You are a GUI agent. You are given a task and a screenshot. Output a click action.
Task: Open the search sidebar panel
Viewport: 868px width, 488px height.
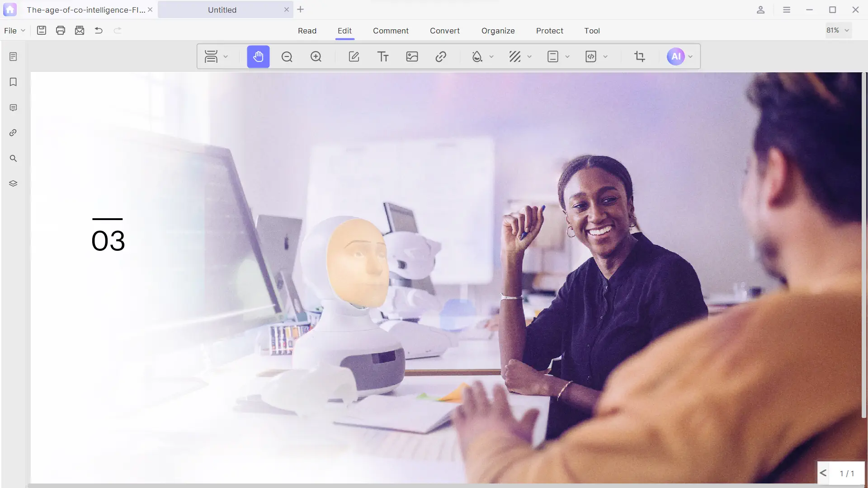pyautogui.click(x=13, y=158)
